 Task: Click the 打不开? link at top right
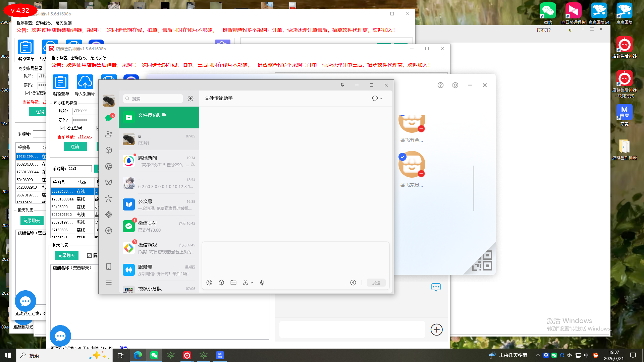[543, 30]
